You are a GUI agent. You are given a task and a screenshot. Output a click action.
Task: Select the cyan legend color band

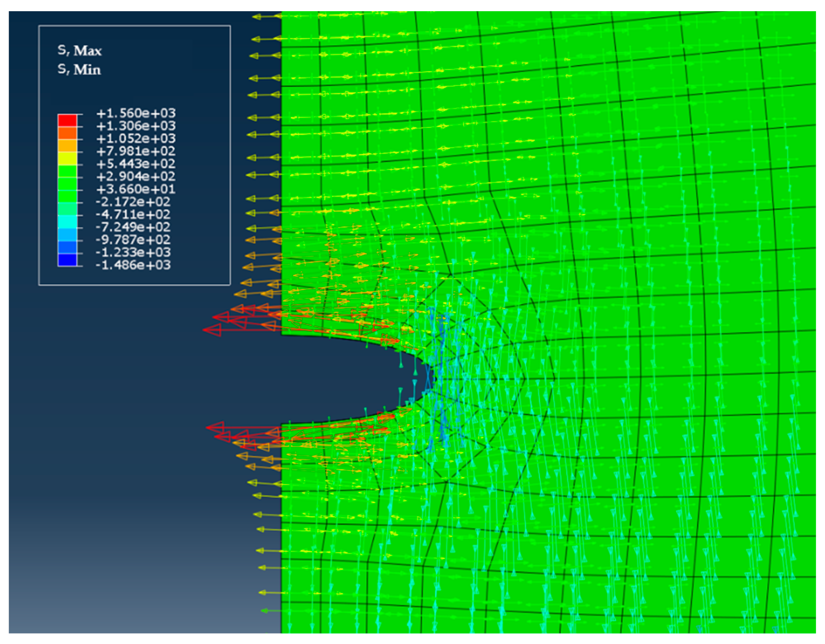(67, 222)
